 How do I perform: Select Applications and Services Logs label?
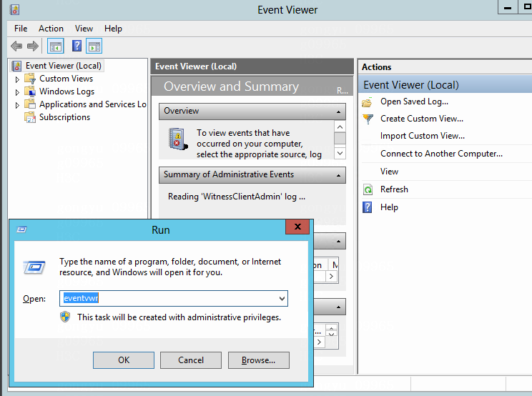pyautogui.click(x=93, y=104)
